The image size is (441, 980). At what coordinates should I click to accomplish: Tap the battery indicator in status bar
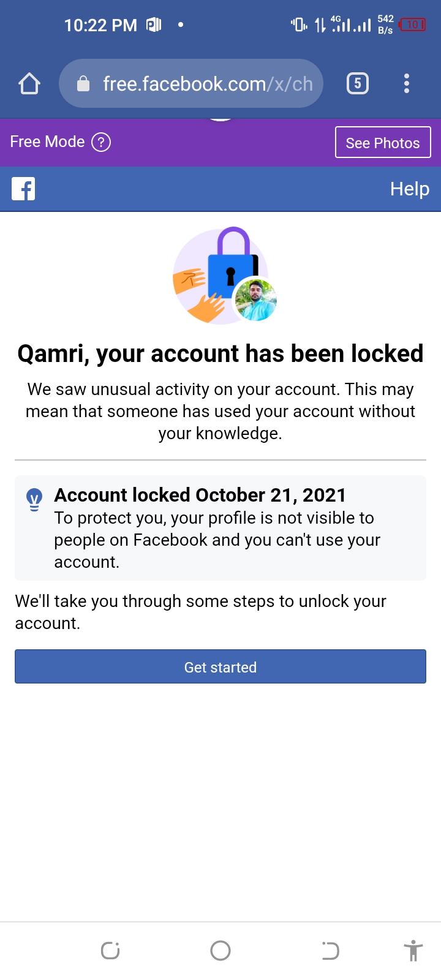412,25
